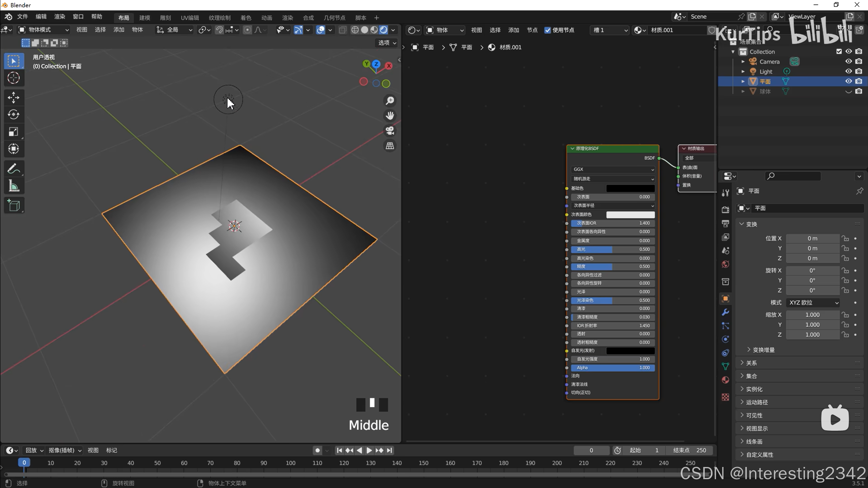Select the Rotate tool

(14, 115)
